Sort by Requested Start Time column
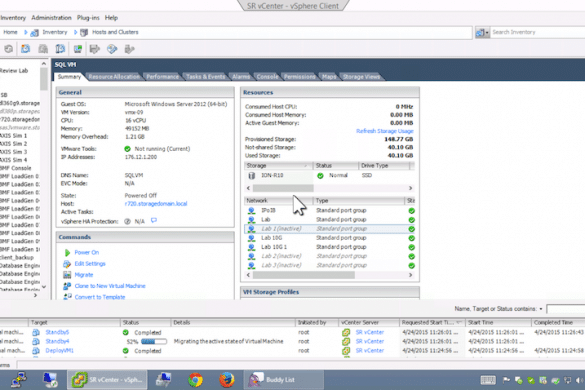The width and height of the screenshot is (585, 390). (432, 322)
